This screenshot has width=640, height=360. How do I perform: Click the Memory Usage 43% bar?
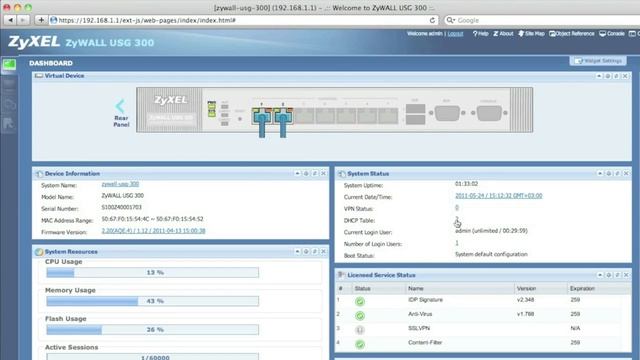coord(152,301)
